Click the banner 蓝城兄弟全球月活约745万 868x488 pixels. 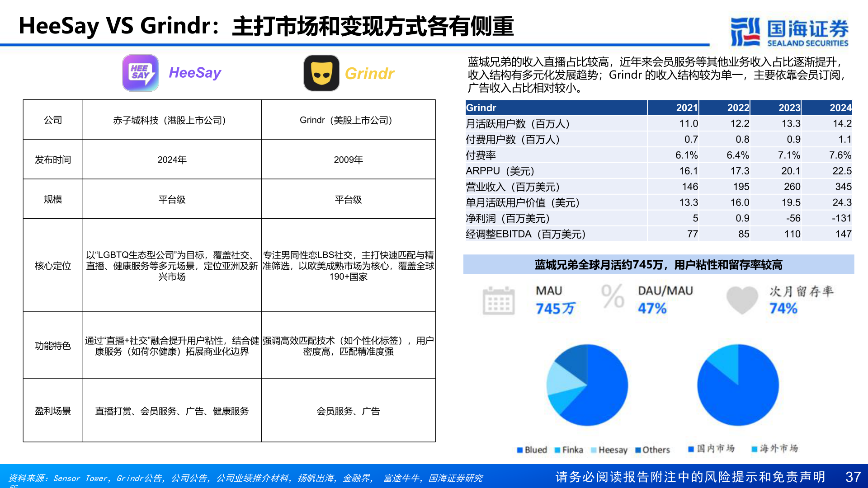coord(659,264)
